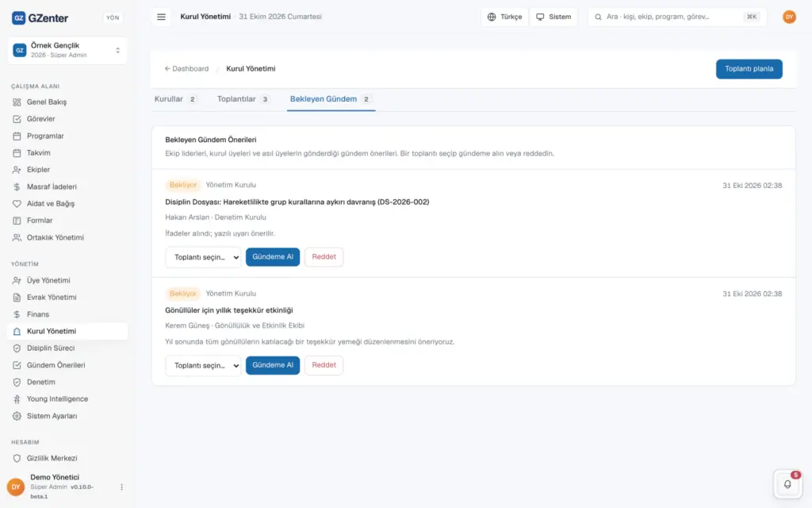
Task: Click the Toplantı planla button
Action: coord(749,69)
